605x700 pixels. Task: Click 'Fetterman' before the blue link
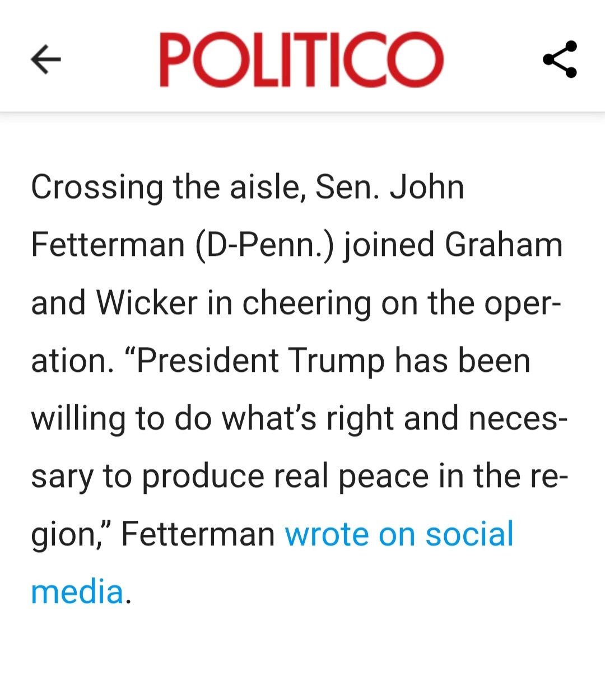pos(198,534)
